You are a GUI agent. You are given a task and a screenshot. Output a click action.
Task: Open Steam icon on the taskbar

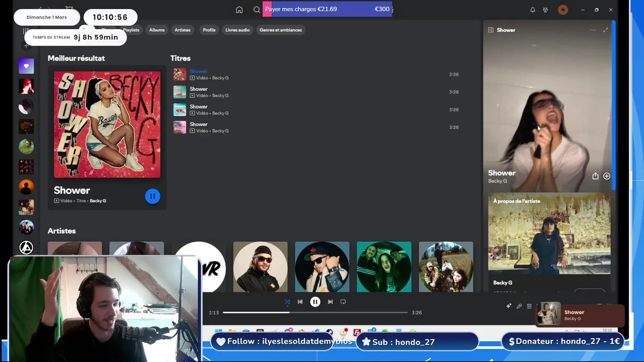329,332
